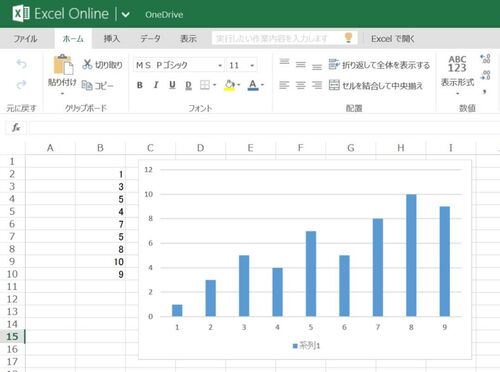The width and height of the screenshot is (500, 372).
Task: Click the borders grid icon
Action: coord(205,85)
